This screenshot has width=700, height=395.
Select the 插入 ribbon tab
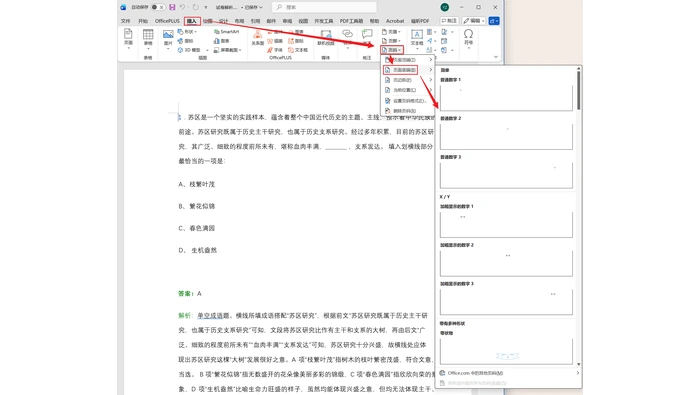click(192, 21)
